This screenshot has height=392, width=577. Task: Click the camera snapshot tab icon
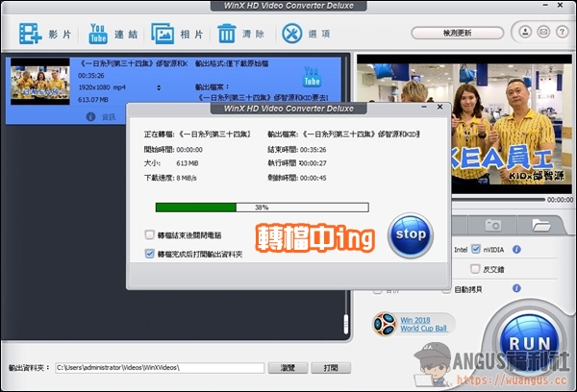492,225
